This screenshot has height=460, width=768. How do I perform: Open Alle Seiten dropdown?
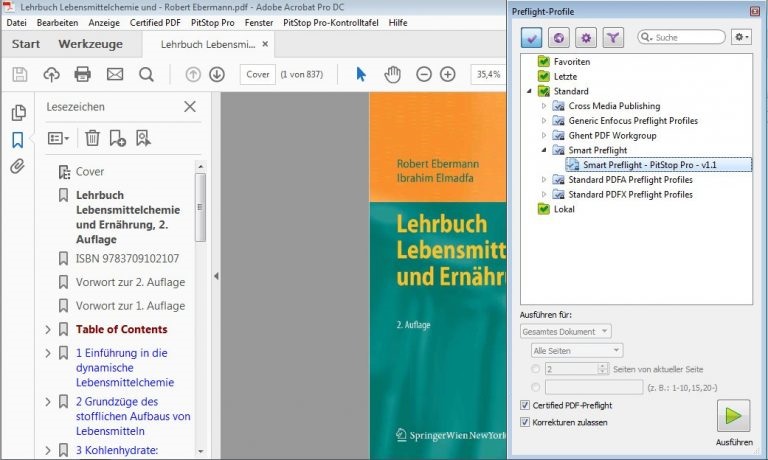[577, 351]
